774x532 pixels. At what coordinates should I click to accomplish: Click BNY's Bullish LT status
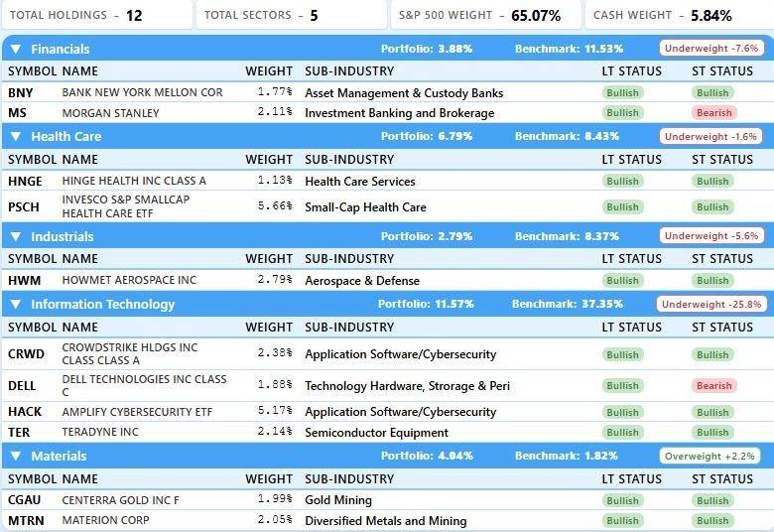click(x=622, y=93)
